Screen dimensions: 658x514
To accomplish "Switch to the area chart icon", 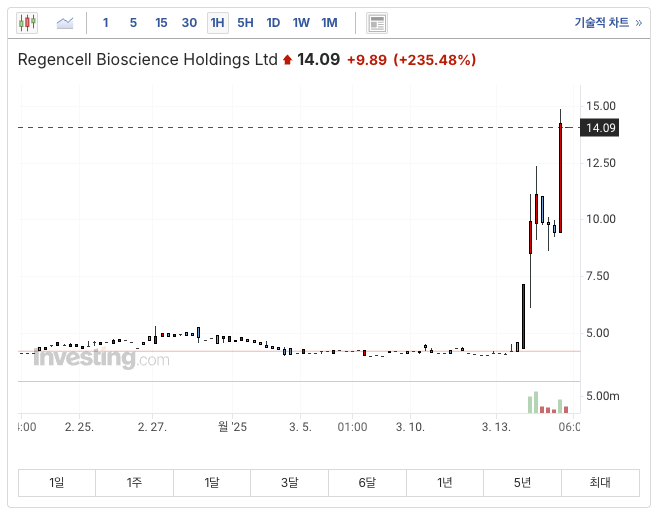I will coord(65,23).
